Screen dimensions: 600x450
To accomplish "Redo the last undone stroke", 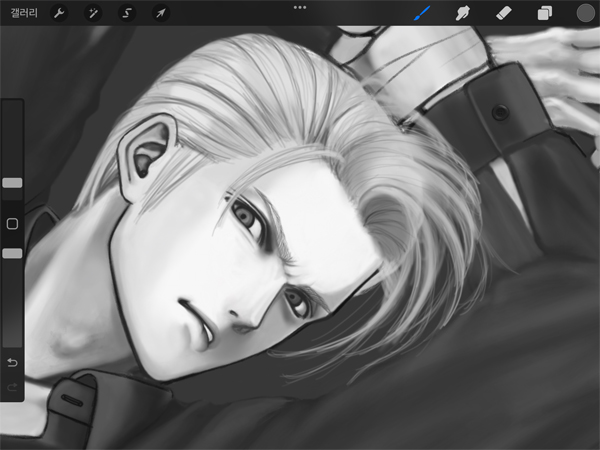I will [x=12, y=387].
